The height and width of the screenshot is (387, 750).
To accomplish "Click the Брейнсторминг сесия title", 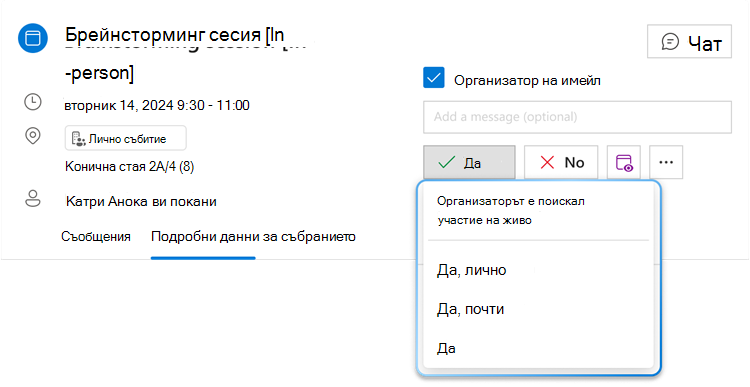I will 175,35.
